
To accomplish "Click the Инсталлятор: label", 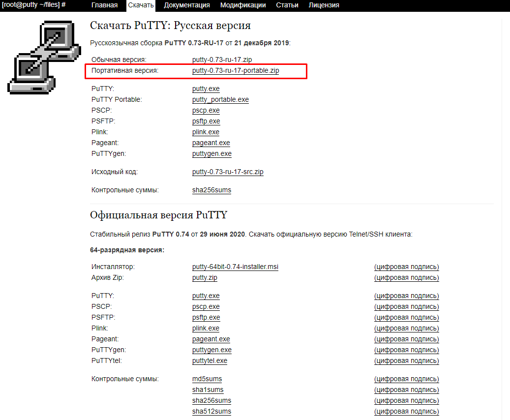I will 113,267.
